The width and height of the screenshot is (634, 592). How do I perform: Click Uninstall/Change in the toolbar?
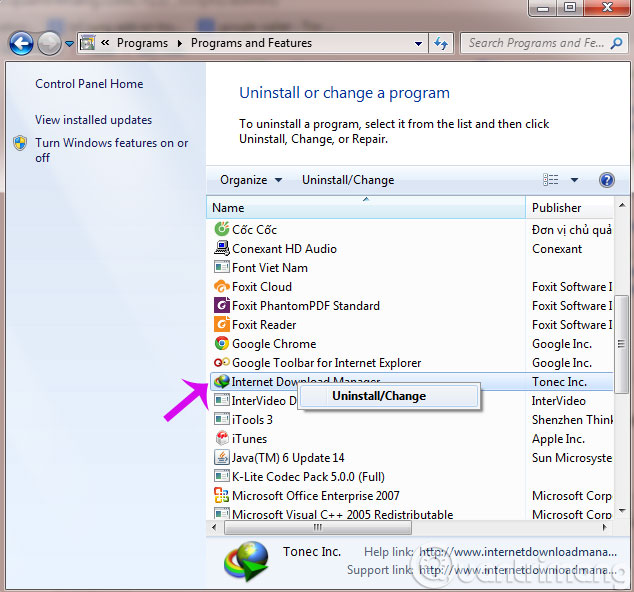point(348,180)
